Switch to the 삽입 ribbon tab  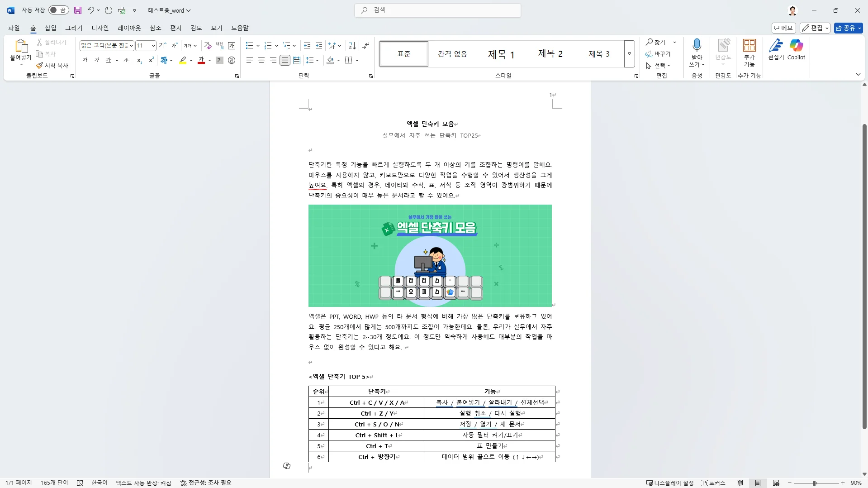click(50, 28)
